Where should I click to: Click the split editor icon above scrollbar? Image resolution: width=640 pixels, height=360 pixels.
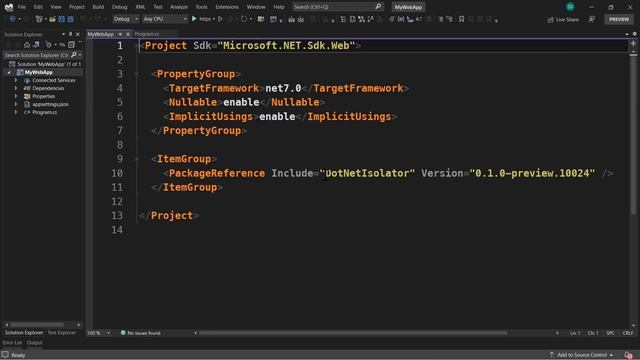click(633, 43)
